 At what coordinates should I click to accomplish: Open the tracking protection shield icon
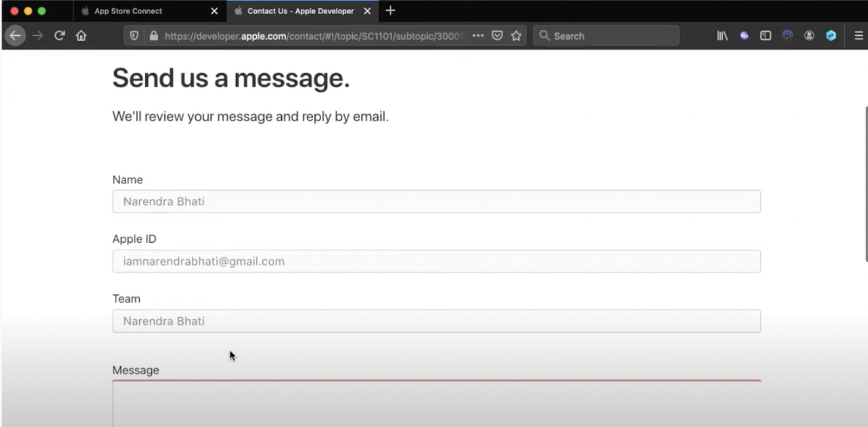tap(134, 36)
